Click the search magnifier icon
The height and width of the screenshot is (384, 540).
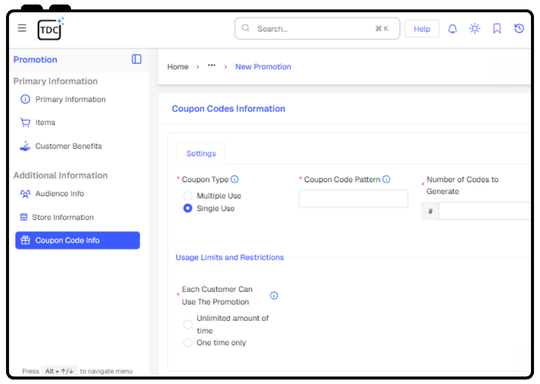(x=246, y=28)
